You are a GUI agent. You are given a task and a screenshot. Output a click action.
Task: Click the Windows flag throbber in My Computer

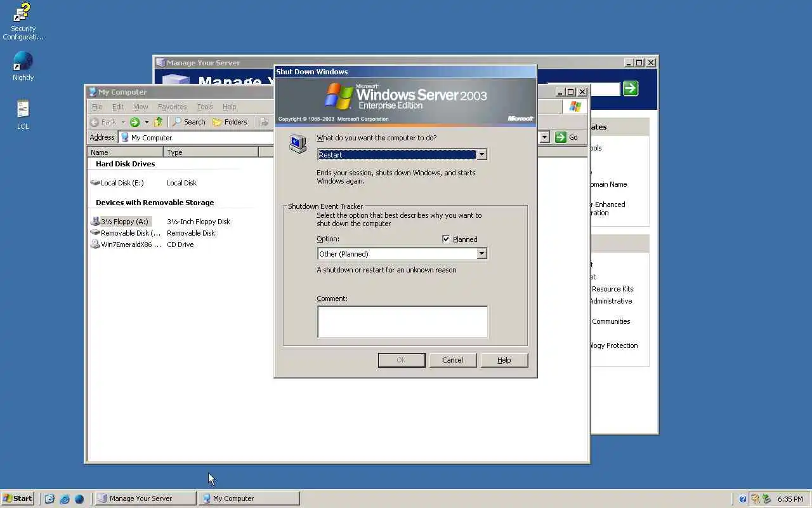[575, 107]
